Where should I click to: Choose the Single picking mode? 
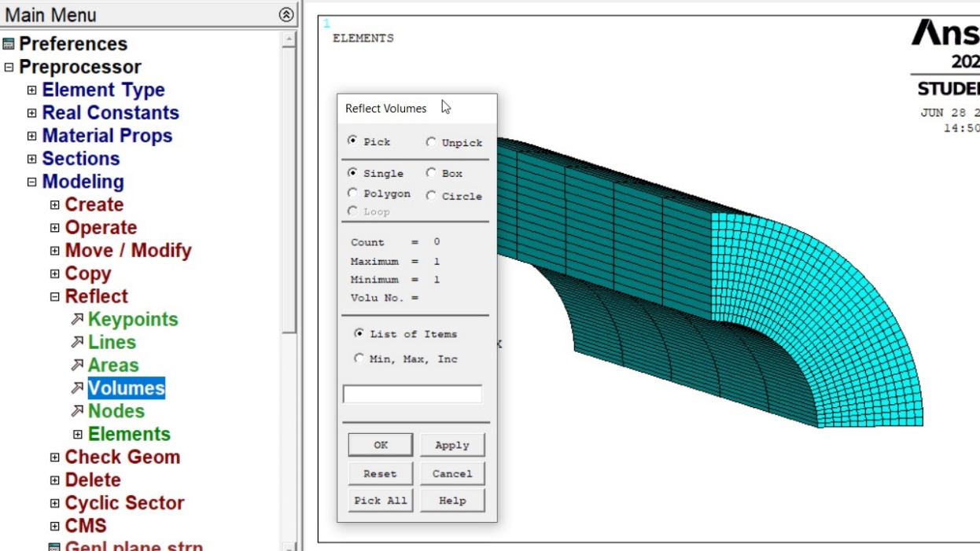pyautogui.click(x=352, y=173)
